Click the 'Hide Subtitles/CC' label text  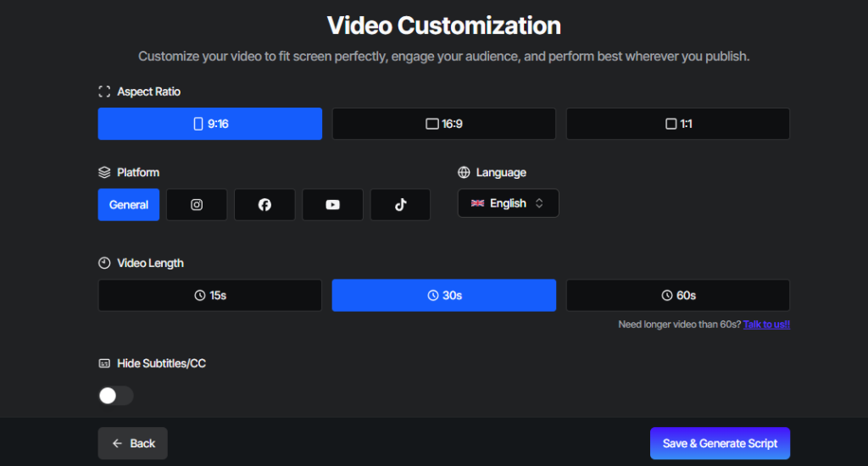tap(161, 363)
